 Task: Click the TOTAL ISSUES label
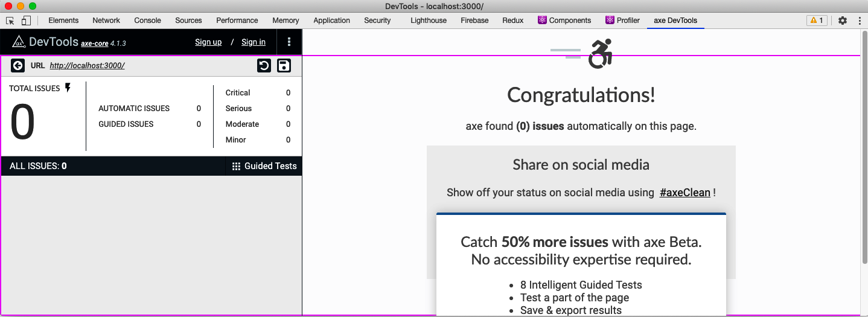pyautogui.click(x=34, y=88)
